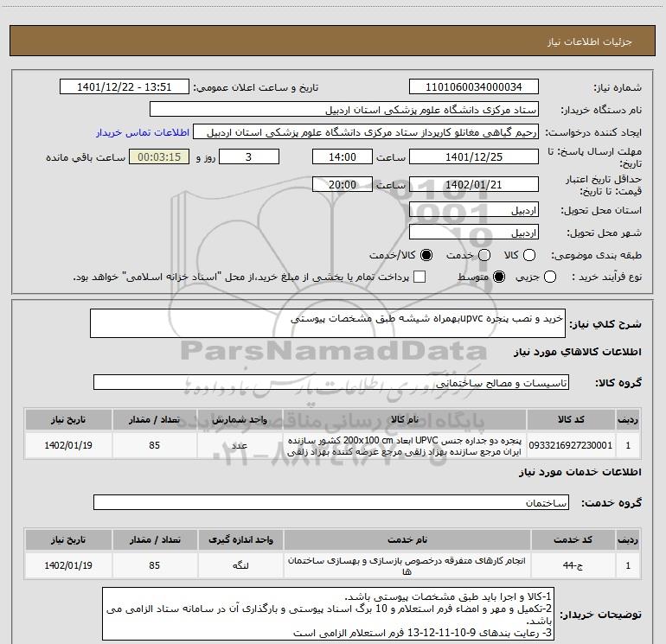The image size is (666, 644).
Task: Click goods table header کد کالا
Action: tap(571, 419)
